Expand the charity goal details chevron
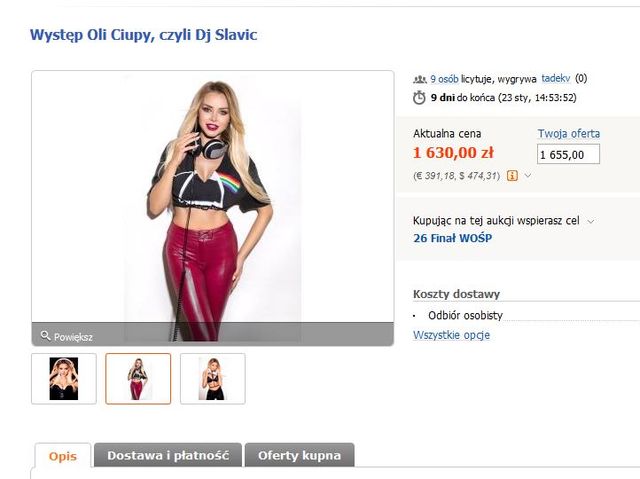 coord(591,221)
